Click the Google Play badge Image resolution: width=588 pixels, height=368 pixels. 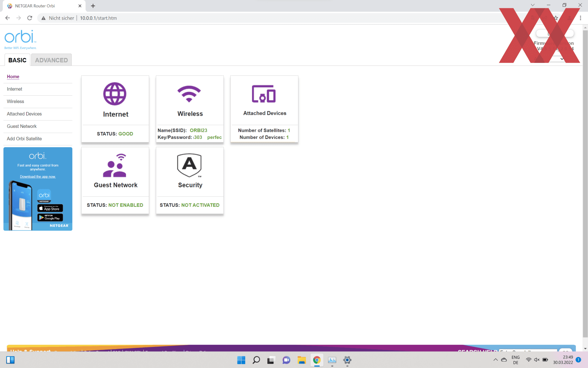pos(50,217)
